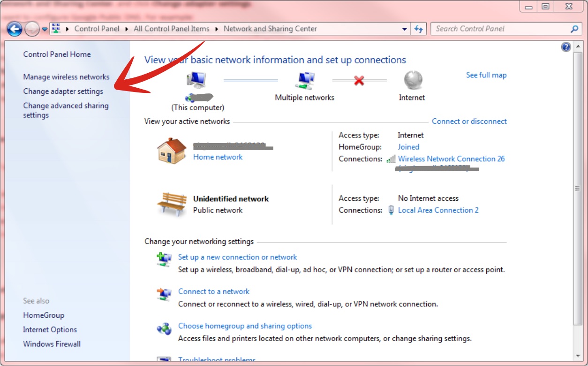Select Network and Sharing Center breadcrumb
The height and width of the screenshot is (366, 588).
coord(270,29)
